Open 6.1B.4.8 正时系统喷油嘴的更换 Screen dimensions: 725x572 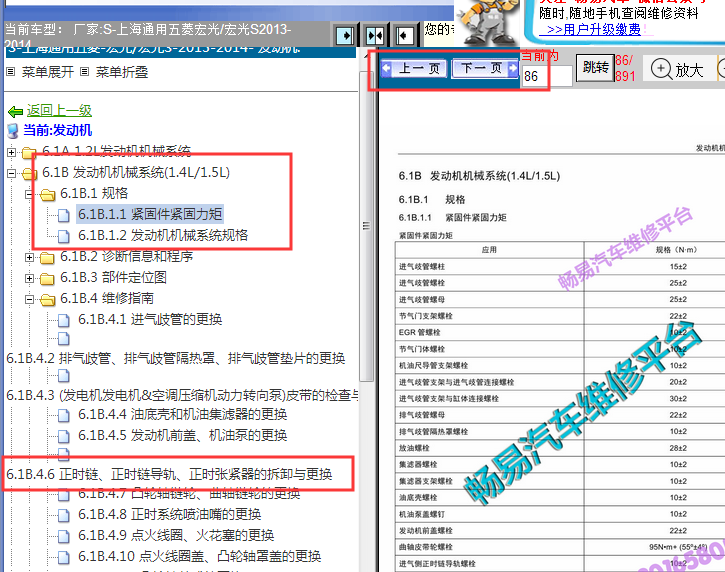(x=169, y=514)
